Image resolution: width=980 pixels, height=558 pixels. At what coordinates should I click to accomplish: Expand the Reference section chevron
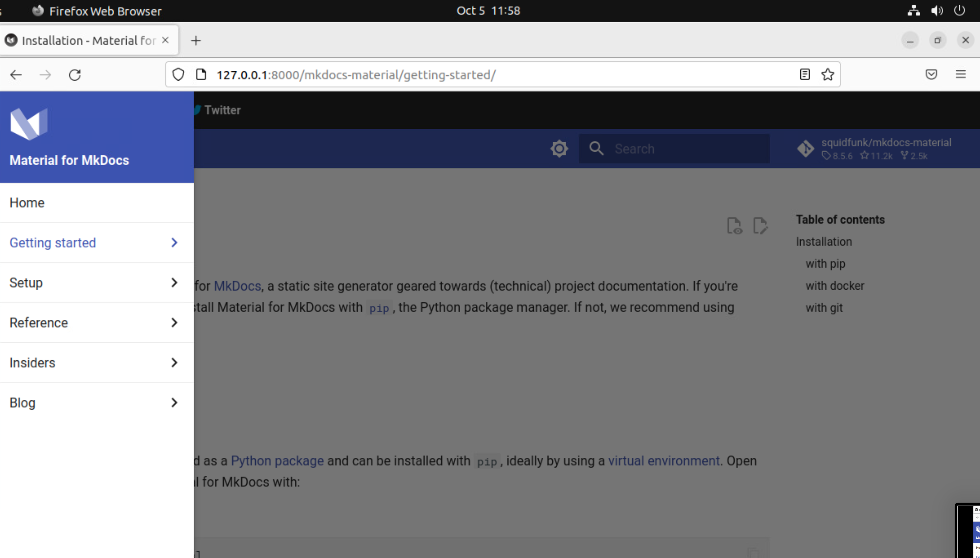tap(174, 323)
